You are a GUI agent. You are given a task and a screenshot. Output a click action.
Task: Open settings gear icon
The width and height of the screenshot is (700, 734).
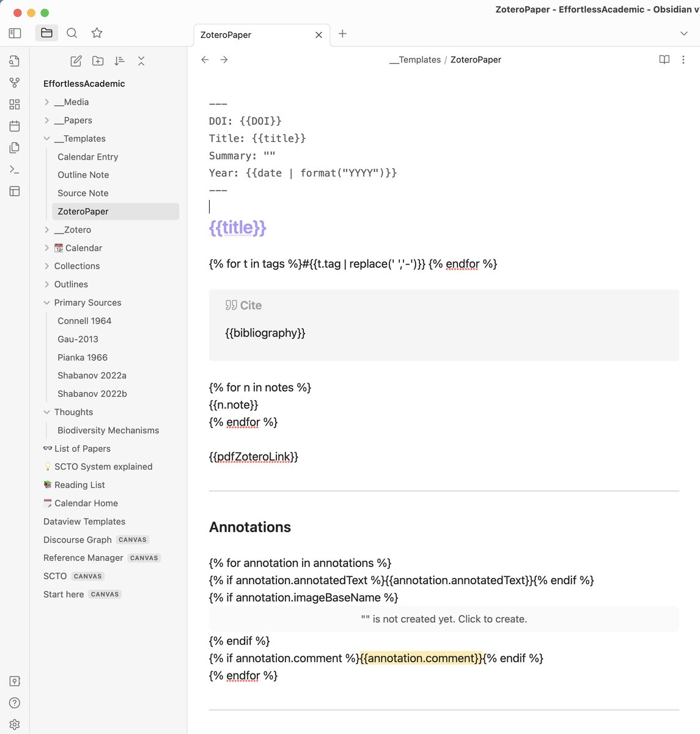(15, 724)
